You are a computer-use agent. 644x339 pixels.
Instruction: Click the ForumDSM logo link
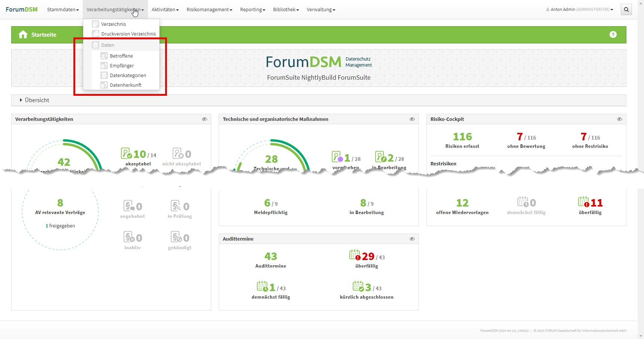click(21, 10)
